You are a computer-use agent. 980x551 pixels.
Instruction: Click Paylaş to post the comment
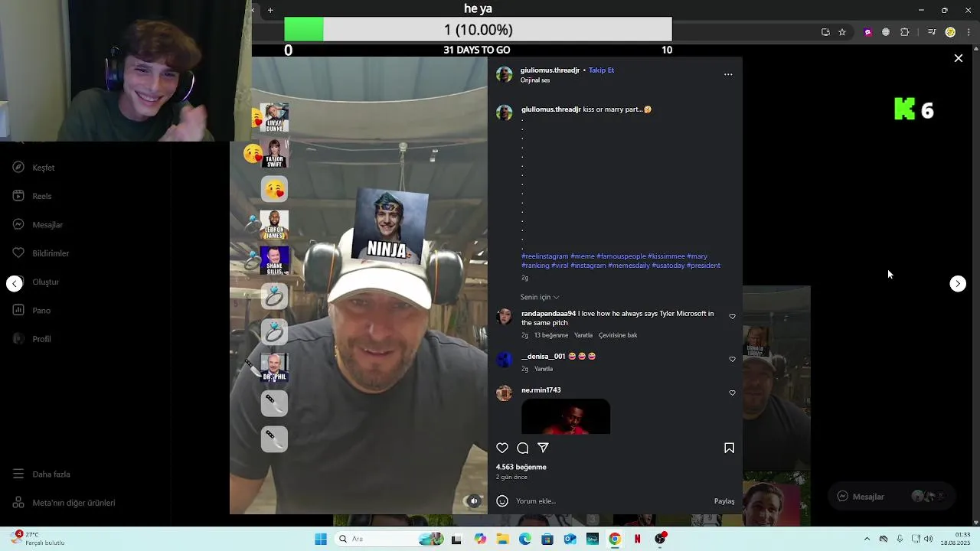(x=724, y=501)
